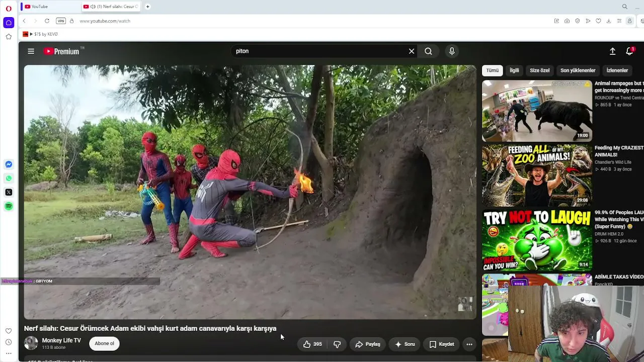Switch to the Nerf silahı video tab
This screenshot has width=644, height=362.
click(111, 7)
